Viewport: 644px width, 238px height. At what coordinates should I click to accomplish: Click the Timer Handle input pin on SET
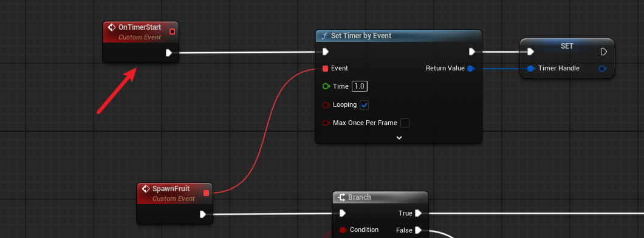(x=531, y=69)
